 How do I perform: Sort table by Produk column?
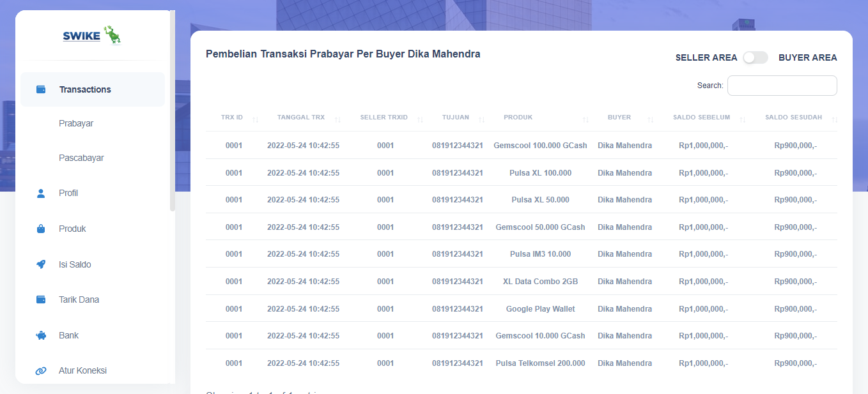[x=518, y=117]
